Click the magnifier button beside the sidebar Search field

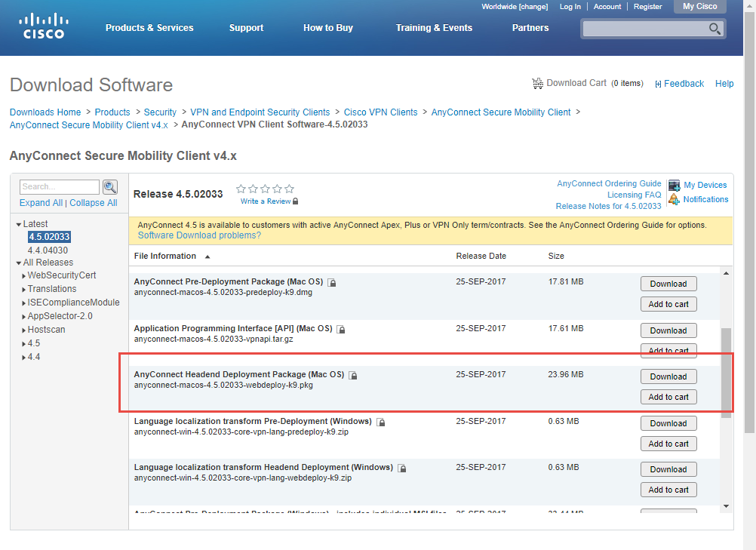[110, 187]
